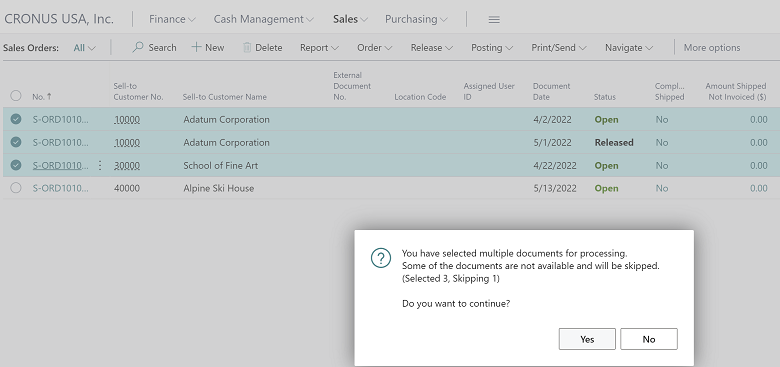Expand the Finance menu

(172, 19)
